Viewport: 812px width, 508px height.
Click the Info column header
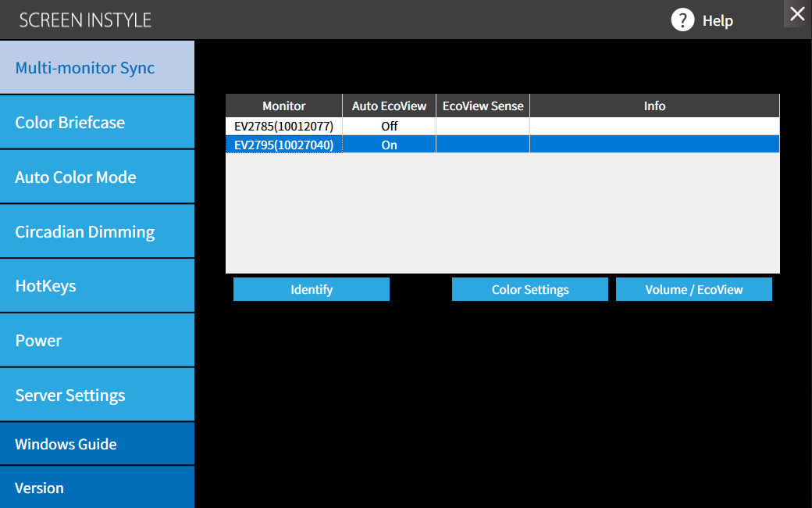click(654, 106)
